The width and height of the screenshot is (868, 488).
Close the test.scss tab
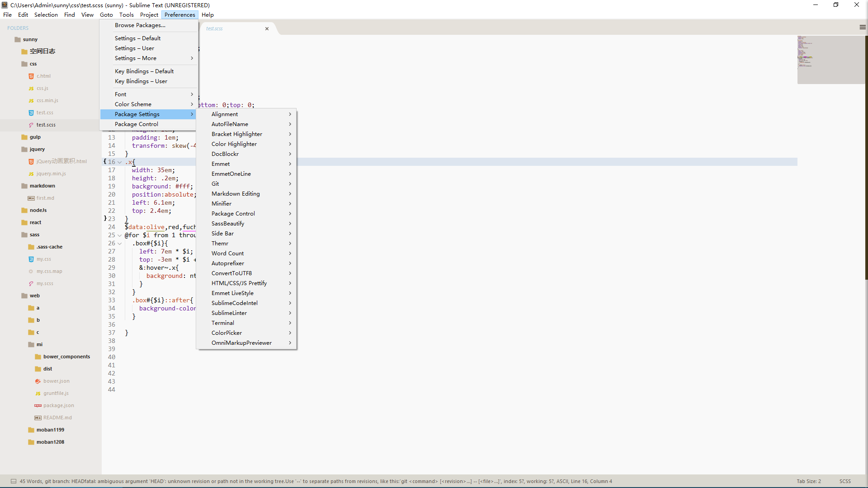267,28
